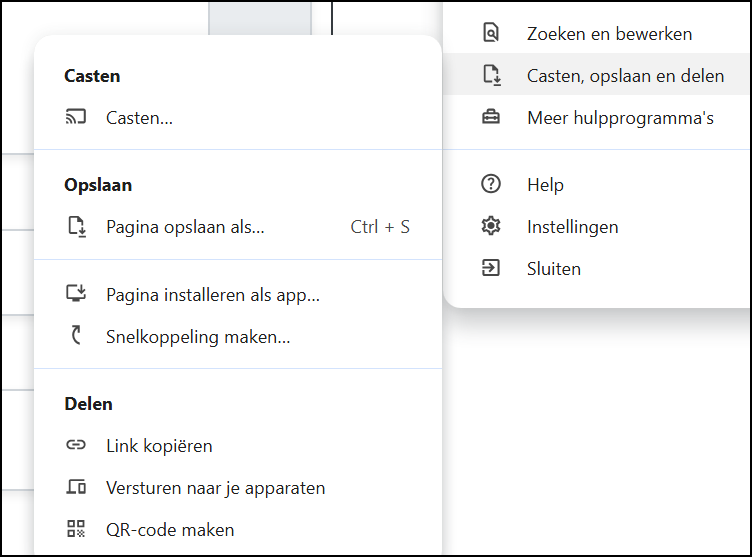
Task: Click the Help question-mark icon
Action: pyautogui.click(x=491, y=184)
